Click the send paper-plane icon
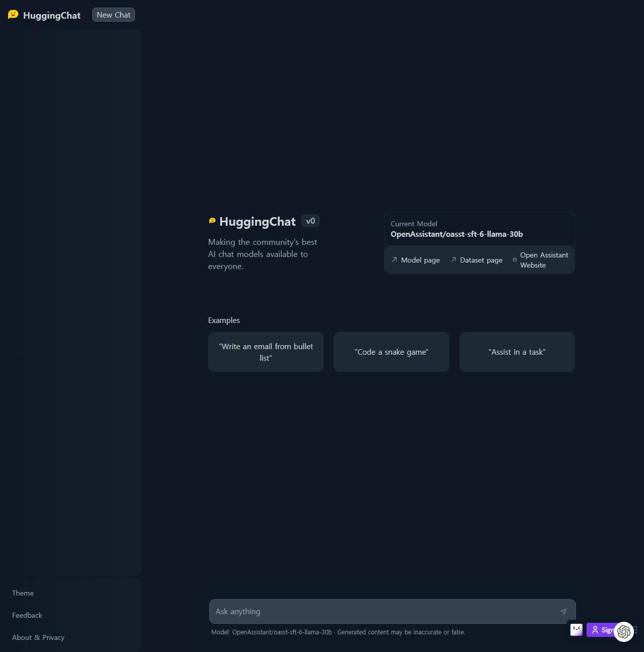 pos(563,611)
